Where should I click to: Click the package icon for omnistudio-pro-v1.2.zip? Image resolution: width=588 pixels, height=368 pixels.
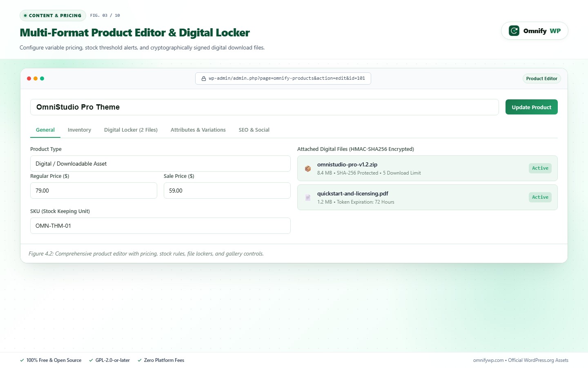tap(308, 168)
